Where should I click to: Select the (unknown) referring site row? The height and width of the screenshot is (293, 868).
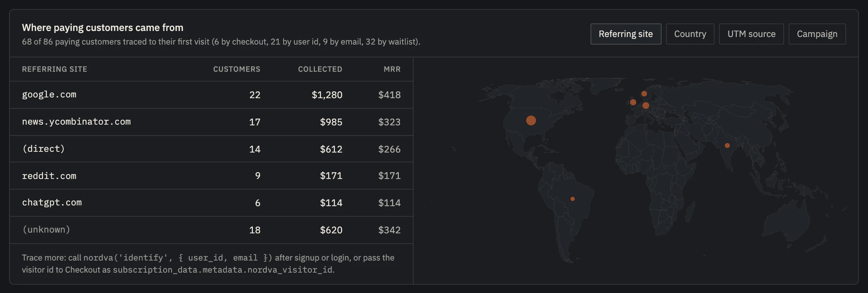211,230
